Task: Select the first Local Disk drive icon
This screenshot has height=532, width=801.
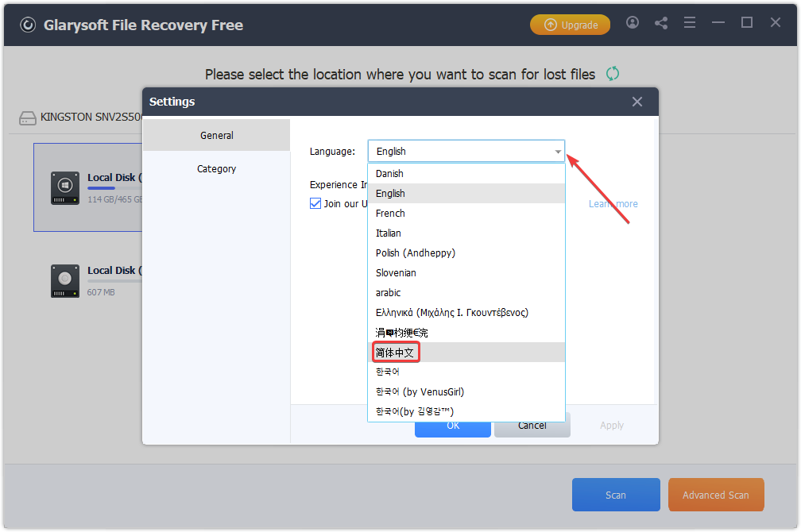Action: pos(64,187)
